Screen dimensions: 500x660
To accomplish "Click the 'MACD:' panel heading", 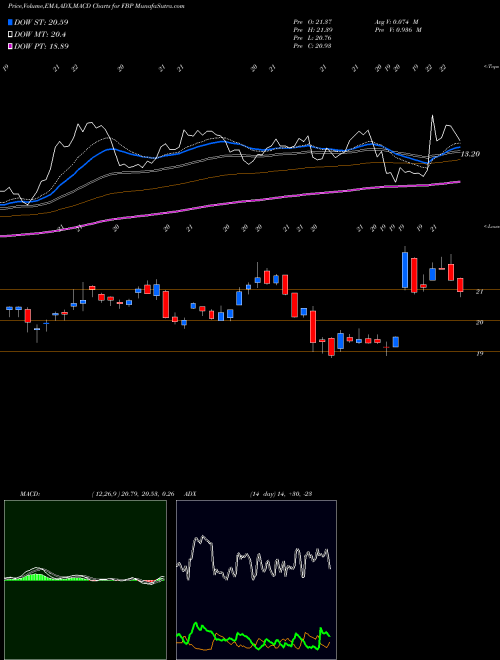I will coord(29,494).
